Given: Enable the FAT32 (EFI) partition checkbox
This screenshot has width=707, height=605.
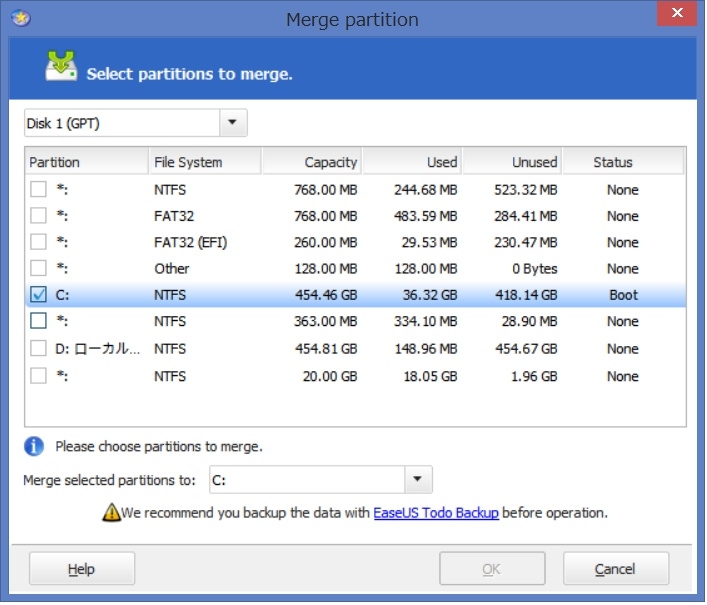Looking at the screenshot, I should [38, 242].
